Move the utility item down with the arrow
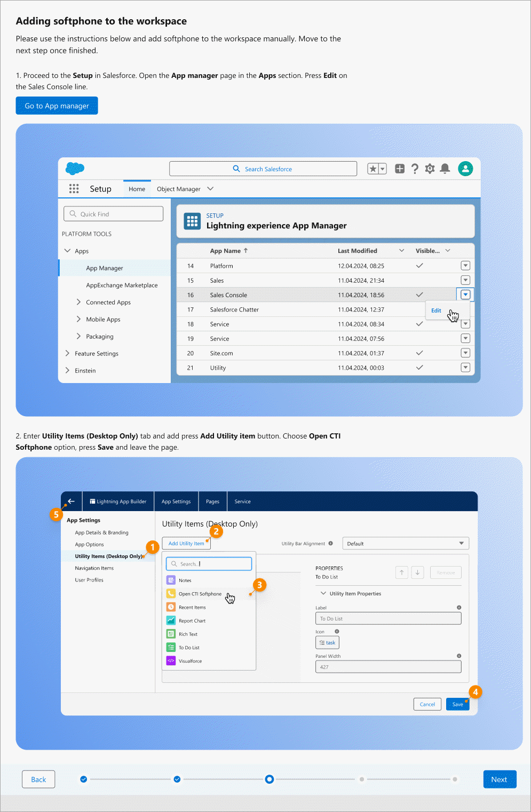Image resolution: width=531 pixels, height=812 pixels. (418, 572)
